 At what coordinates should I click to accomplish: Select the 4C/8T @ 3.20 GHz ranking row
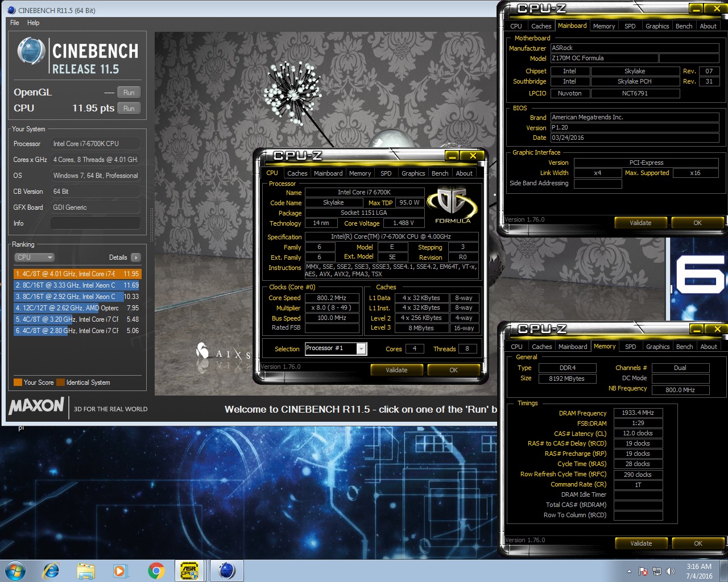77,319
